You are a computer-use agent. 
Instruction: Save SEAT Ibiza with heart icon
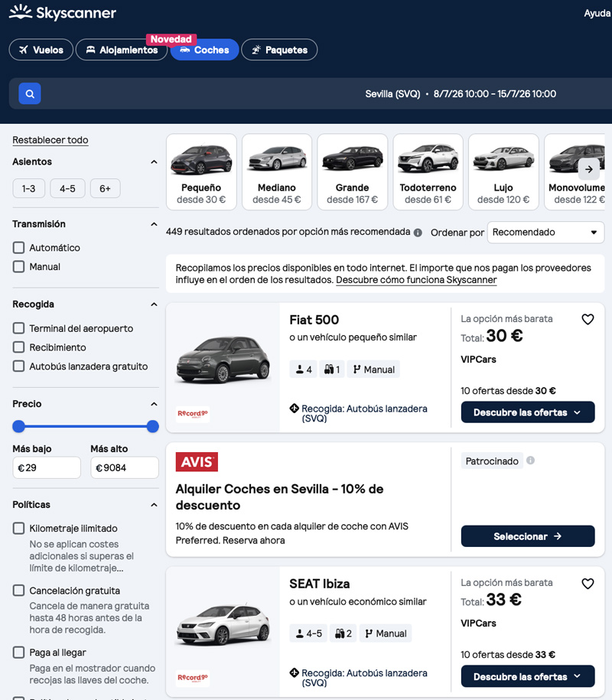point(588,584)
